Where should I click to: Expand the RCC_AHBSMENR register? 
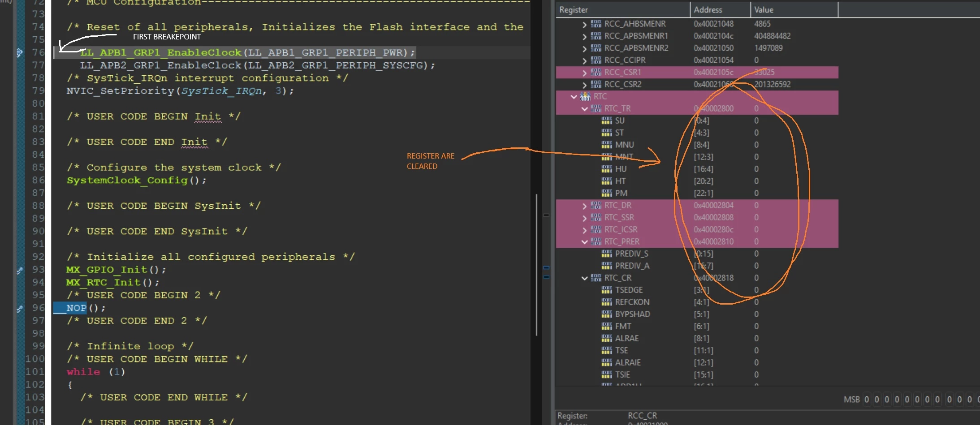pyautogui.click(x=584, y=24)
